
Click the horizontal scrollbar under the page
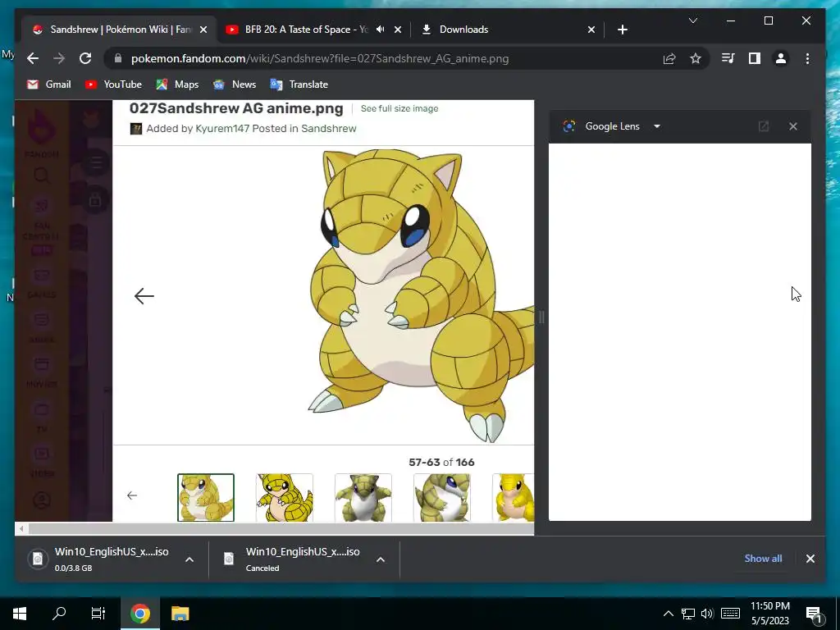[281, 529]
